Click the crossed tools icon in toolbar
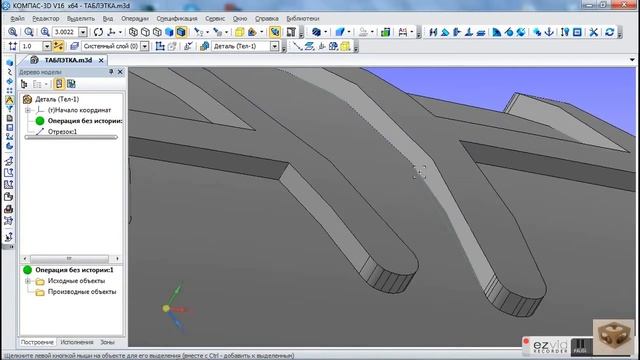 point(593,32)
